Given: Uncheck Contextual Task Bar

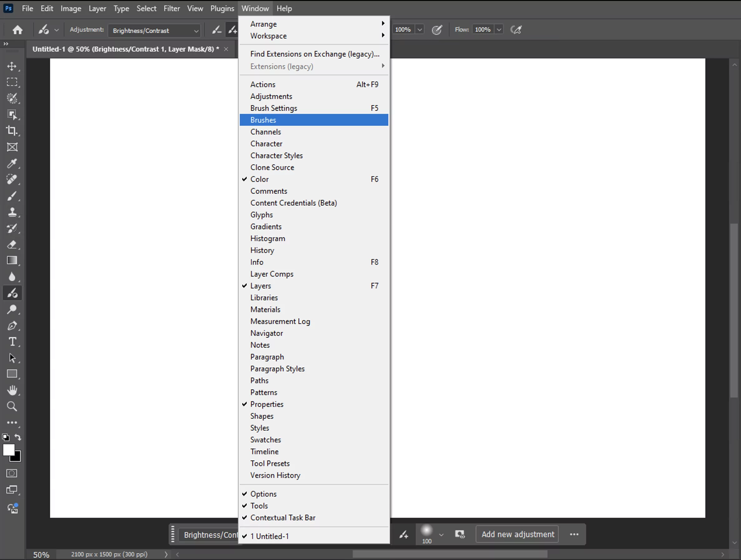Looking at the screenshot, I should tap(244, 518).
